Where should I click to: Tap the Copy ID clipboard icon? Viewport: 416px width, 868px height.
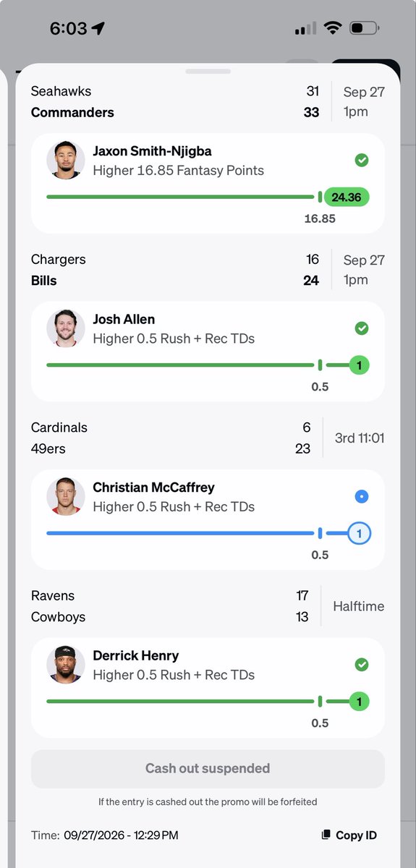click(326, 835)
